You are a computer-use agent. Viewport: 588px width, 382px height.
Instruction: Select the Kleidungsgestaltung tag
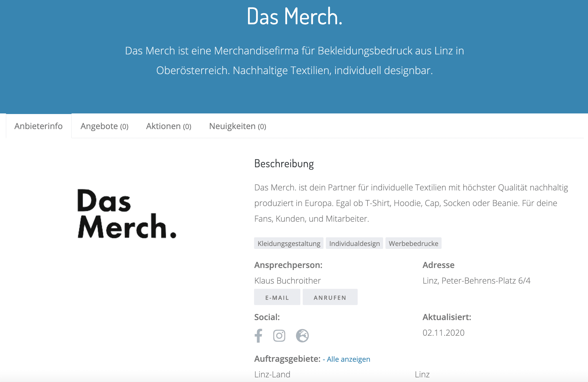[x=288, y=243]
